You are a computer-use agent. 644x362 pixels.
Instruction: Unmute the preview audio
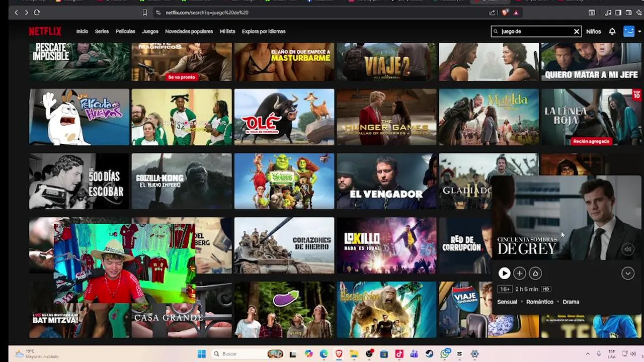pos(627,248)
